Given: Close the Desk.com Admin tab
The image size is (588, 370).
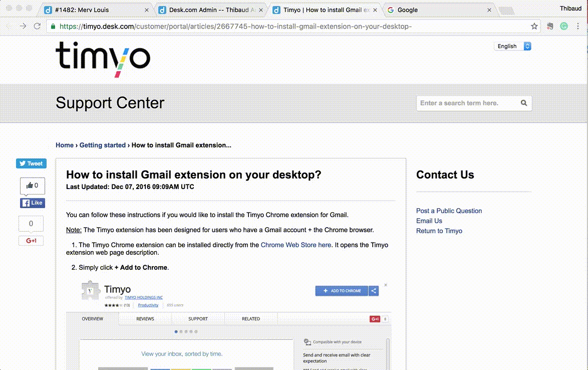Looking at the screenshot, I should 260,10.
